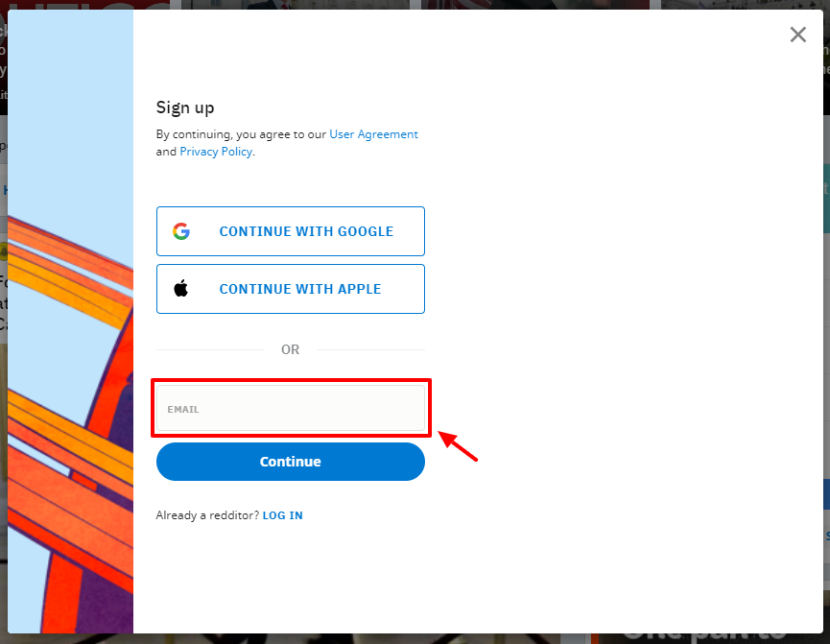Viewport: 830px width, 644px height.
Task: Close the sign-up dialog with the X
Action: click(797, 35)
